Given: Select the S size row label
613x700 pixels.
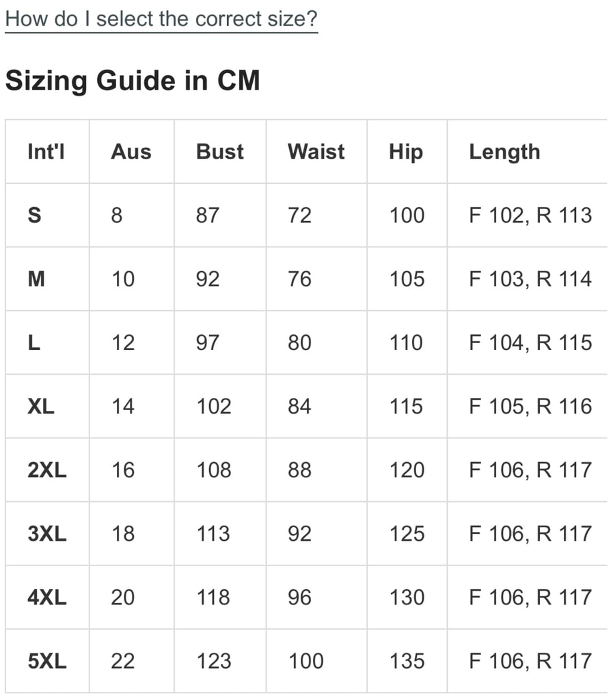Looking at the screenshot, I should pyautogui.click(x=34, y=215).
